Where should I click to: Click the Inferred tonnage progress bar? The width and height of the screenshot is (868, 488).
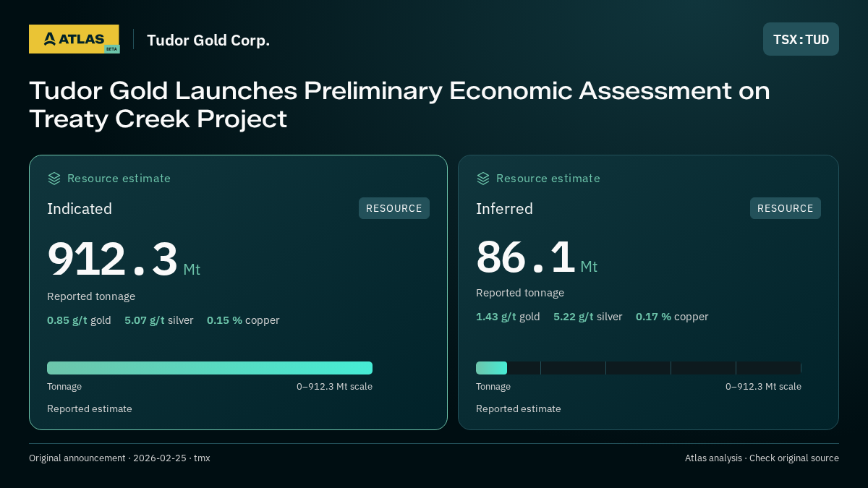pos(639,368)
